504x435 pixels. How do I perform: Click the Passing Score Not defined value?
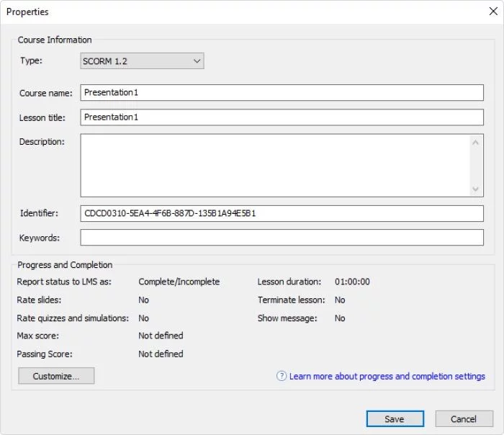coord(161,354)
